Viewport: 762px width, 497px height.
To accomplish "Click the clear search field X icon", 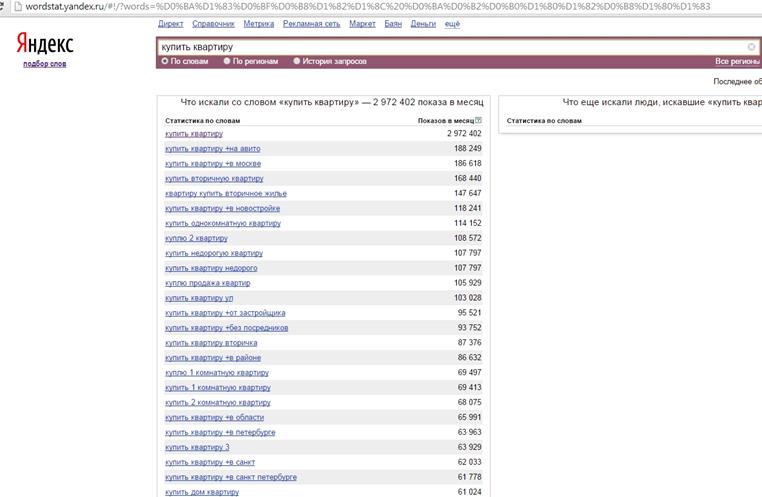I will (751, 47).
